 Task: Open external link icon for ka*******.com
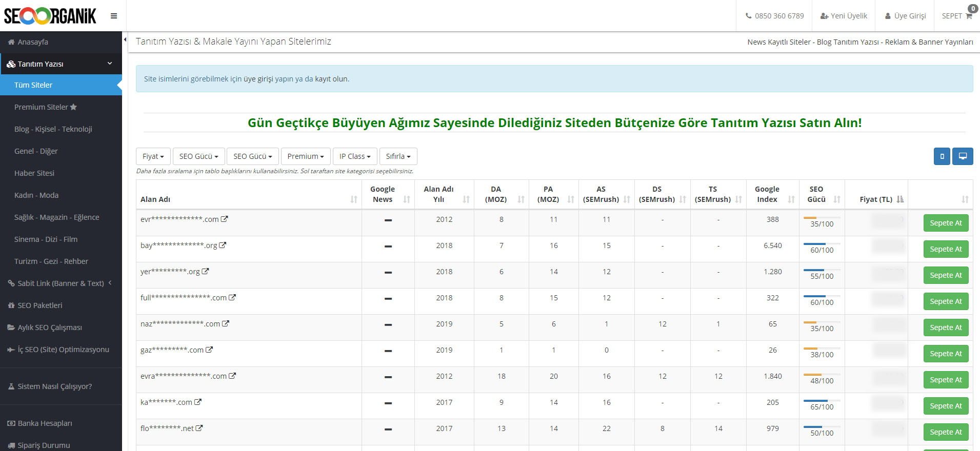tap(198, 402)
